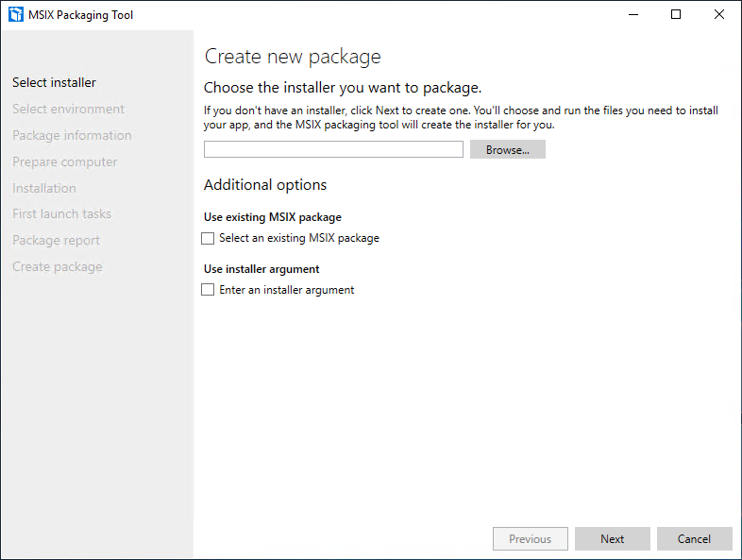Close the MSIX Packaging Tool window
This screenshot has width=742, height=560.
pyautogui.click(x=719, y=15)
